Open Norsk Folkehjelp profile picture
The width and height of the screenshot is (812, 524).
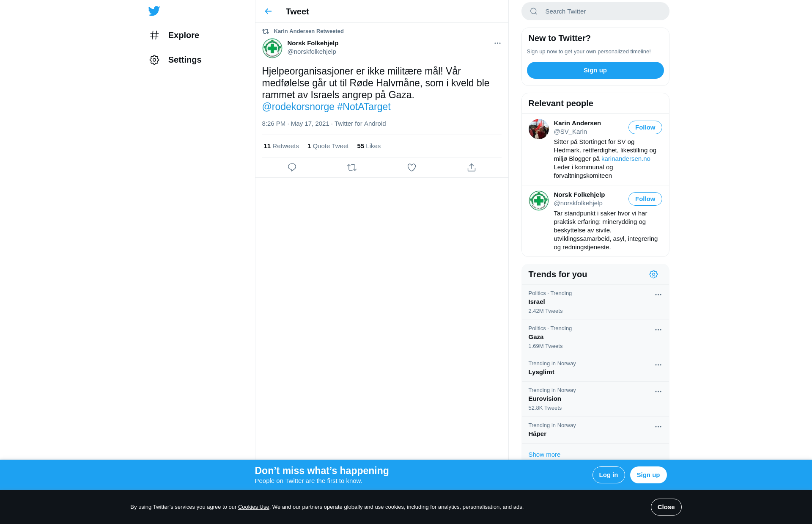[x=272, y=48]
